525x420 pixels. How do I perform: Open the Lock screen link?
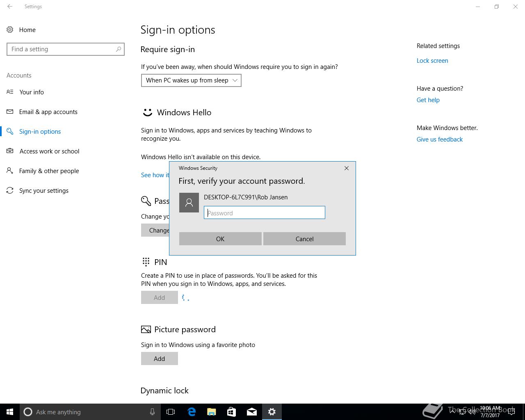click(432, 60)
